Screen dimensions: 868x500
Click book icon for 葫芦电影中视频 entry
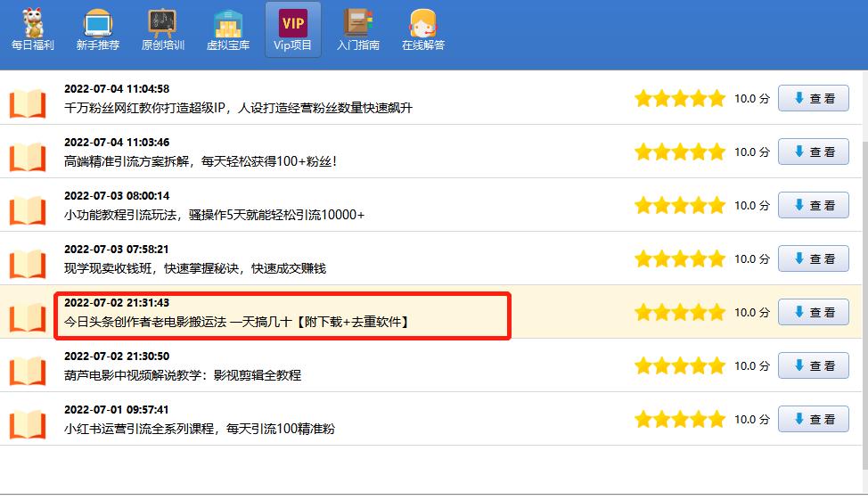coord(27,371)
